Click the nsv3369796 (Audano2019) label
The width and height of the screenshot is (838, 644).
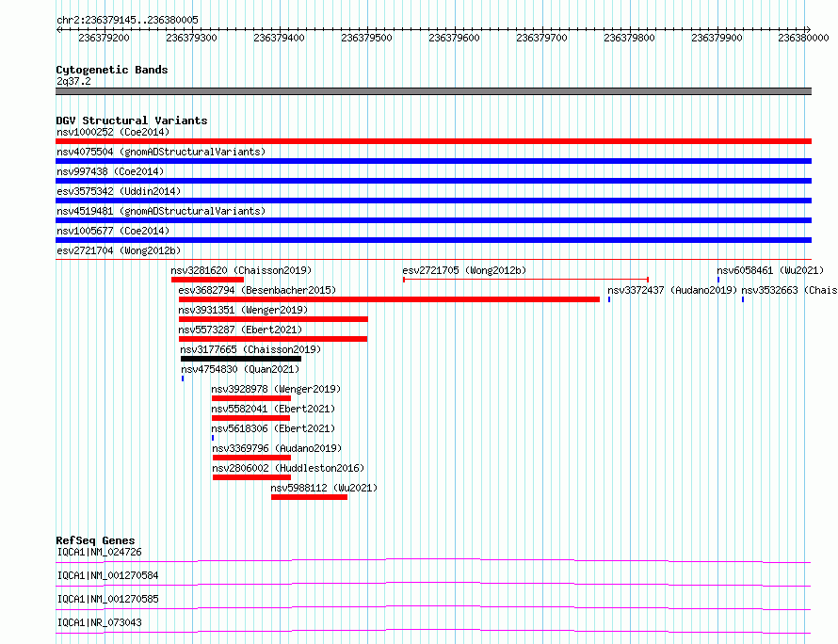(x=277, y=448)
